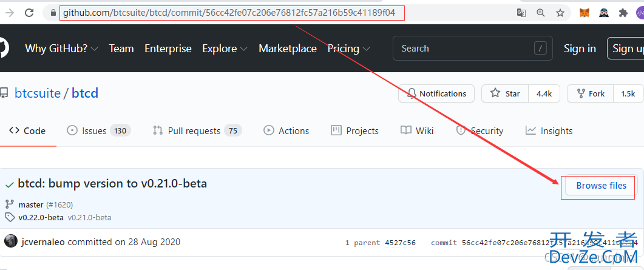
Task: Open the Issues tab
Action: coord(98,131)
